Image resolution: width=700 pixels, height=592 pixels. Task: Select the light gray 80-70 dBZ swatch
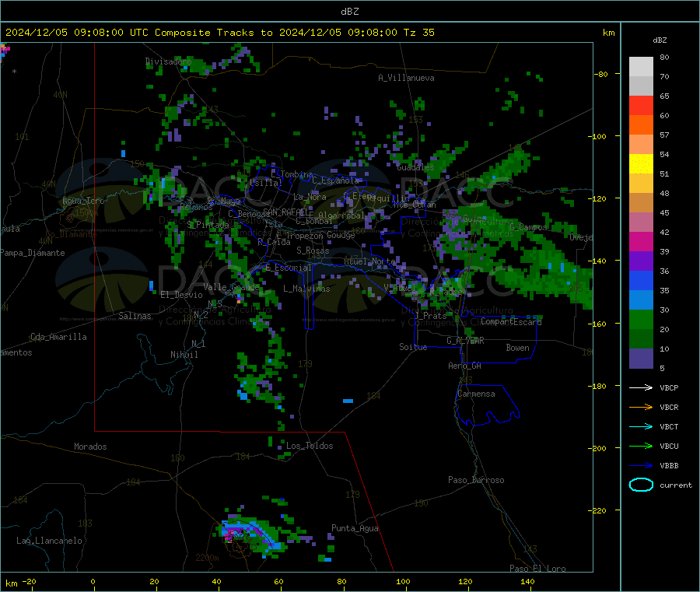(x=641, y=67)
